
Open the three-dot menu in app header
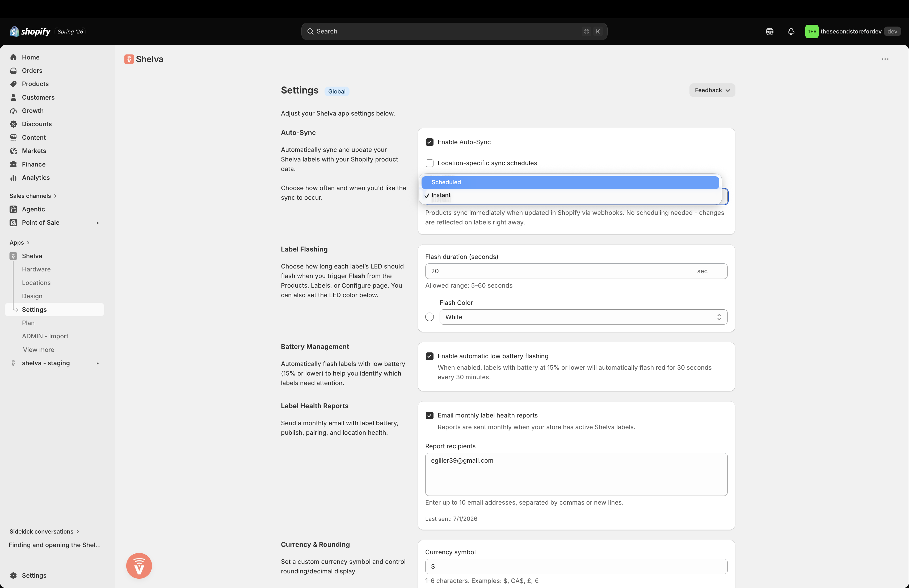tap(885, 59)
